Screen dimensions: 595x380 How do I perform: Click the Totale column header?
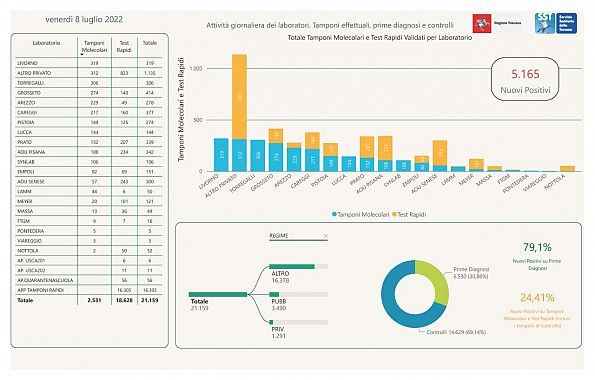point(150,43)
